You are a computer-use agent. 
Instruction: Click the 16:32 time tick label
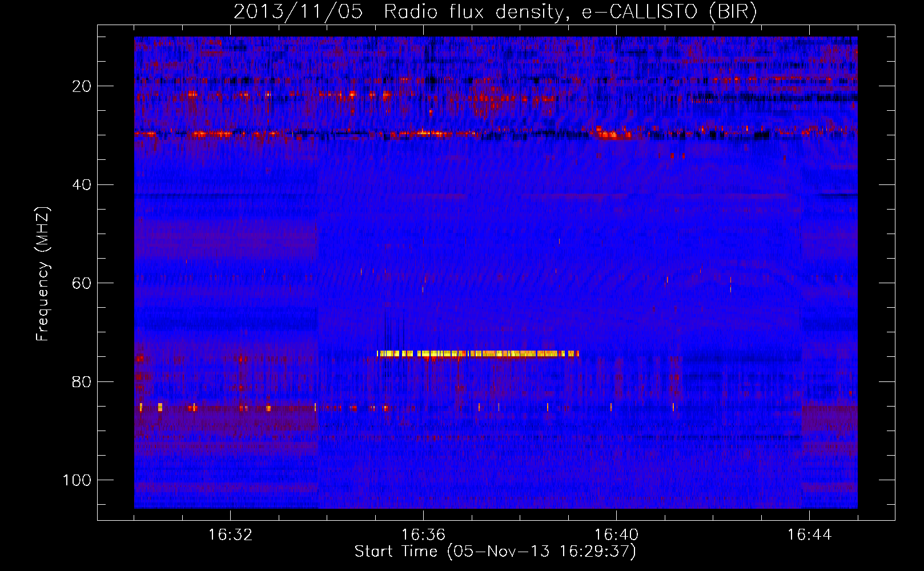click(x=230, y=535)
